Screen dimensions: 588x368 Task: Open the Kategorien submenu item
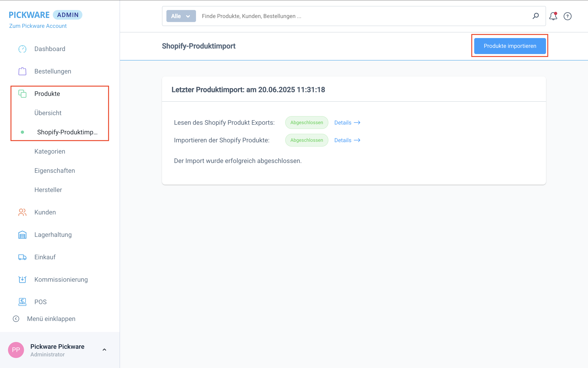pyautogui.click(x=50, y=151)
